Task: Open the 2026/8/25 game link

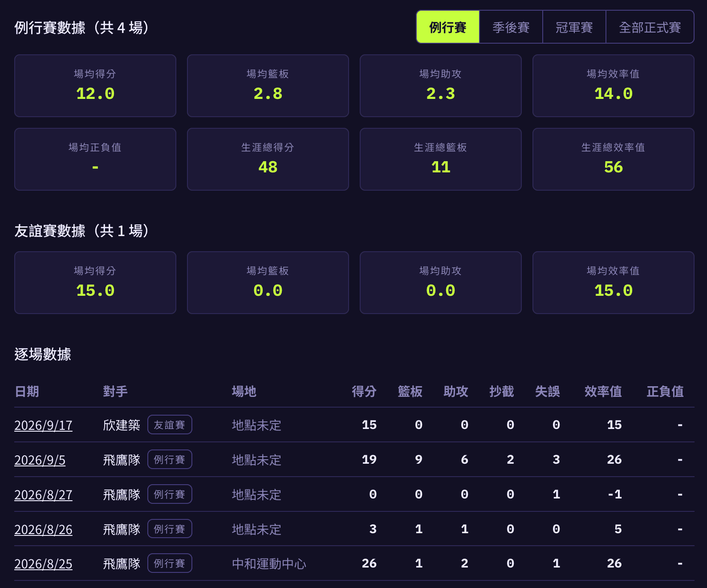Action: (x=43, y=564)
